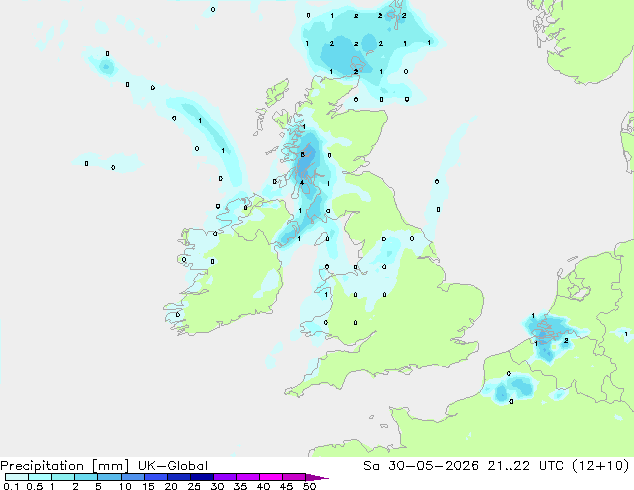Image resolution: width=634 pixels, height=490 pixels.
Task: Click the 0.1–0.5 mm legend color swatch
Action: [x=17, y=477]
